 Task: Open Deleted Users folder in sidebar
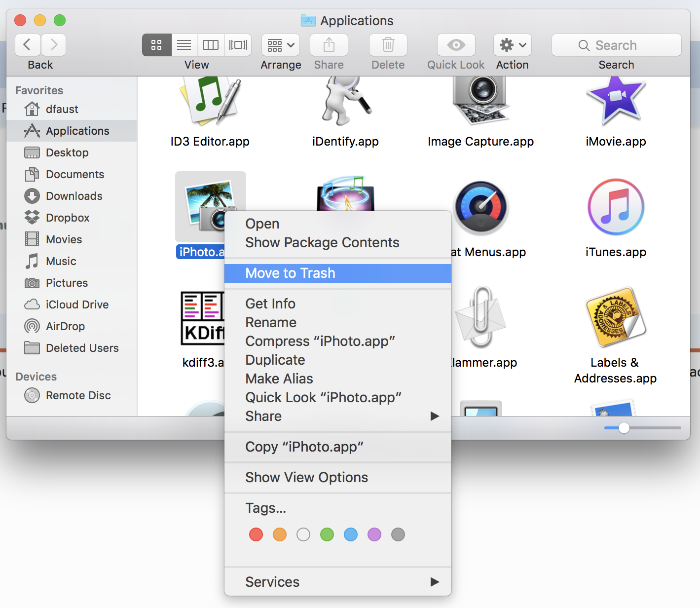72,348
